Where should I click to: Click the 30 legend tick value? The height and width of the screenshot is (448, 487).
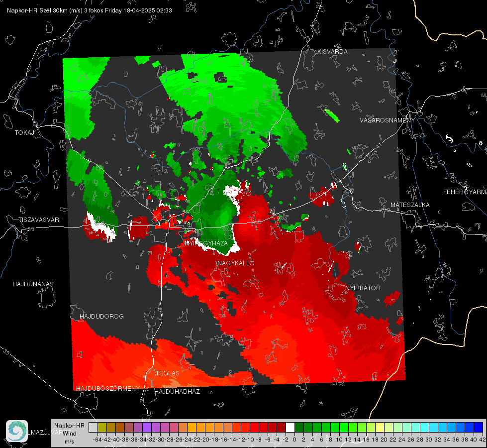[x=429, y=440]
